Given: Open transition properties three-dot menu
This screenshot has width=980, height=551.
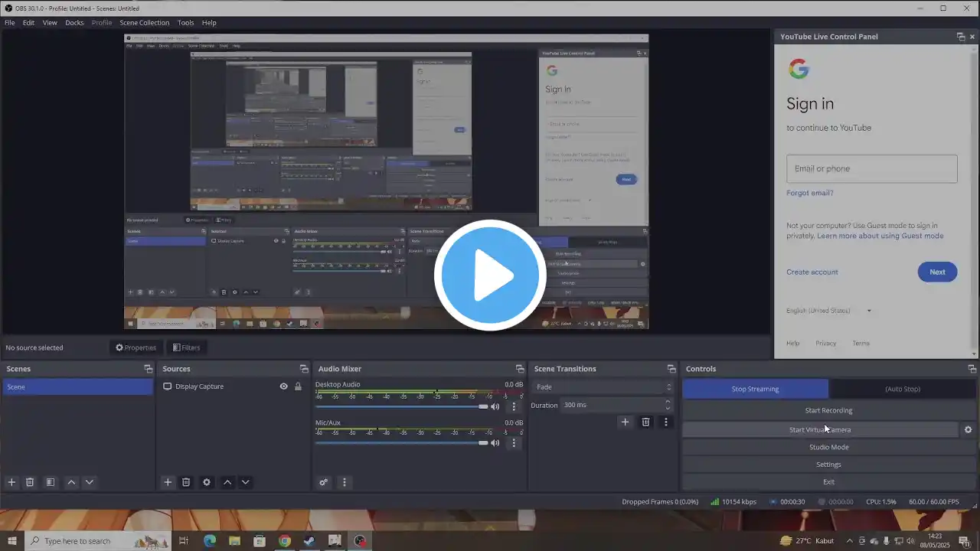Looking at the screenshot, I should click(666, 422).
